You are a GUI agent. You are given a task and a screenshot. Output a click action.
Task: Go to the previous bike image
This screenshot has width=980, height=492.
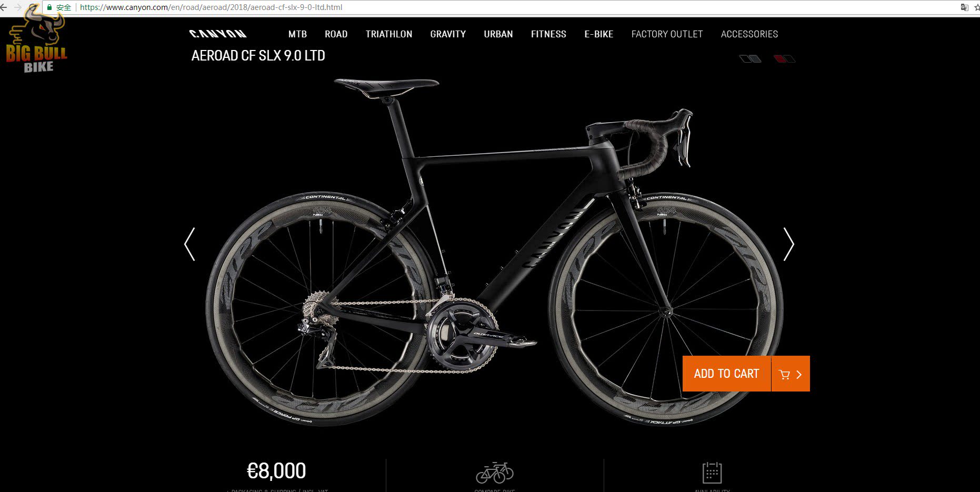tap(189, 244)
